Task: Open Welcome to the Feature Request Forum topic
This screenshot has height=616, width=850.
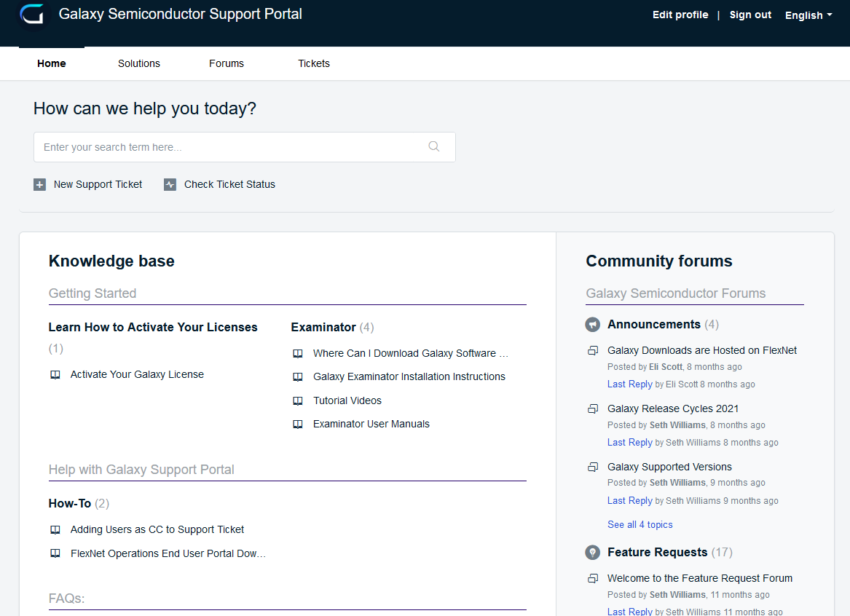Action: point(700,578)
